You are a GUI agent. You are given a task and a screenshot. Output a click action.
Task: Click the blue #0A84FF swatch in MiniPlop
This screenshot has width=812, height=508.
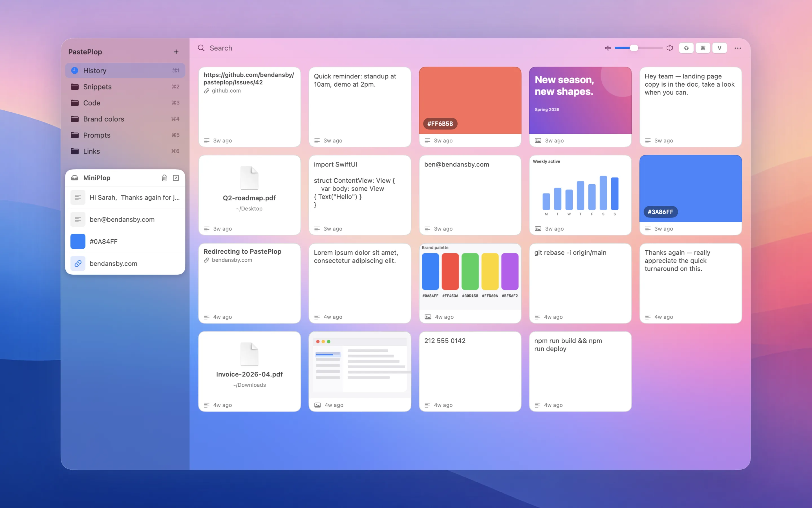coord(78,242)
